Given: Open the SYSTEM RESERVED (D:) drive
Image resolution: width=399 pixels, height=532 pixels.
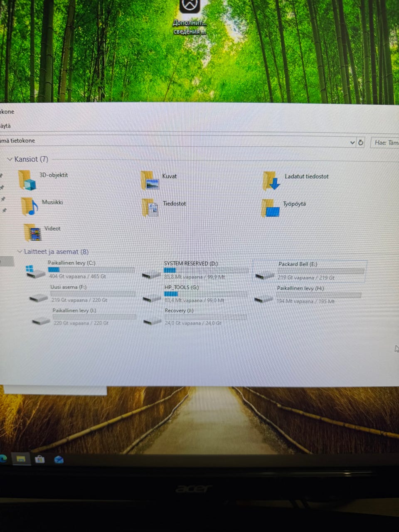Looking at the screenshot, I should click(195, 270).
